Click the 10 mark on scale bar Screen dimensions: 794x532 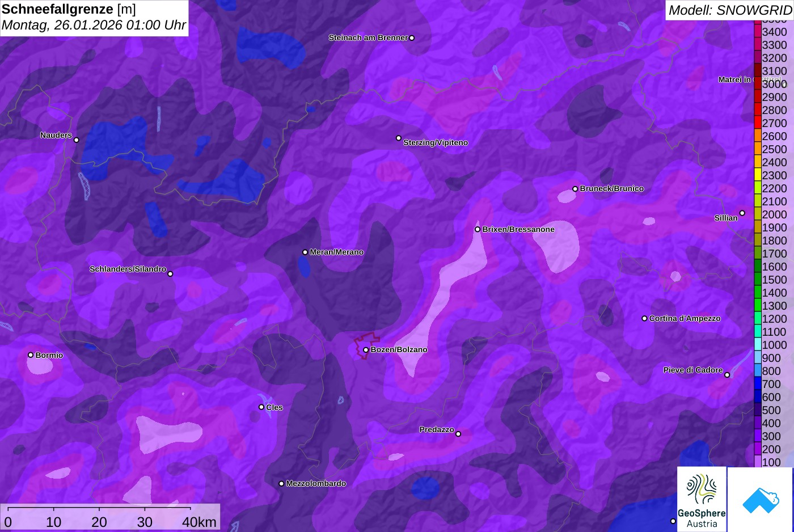point(53,522)
